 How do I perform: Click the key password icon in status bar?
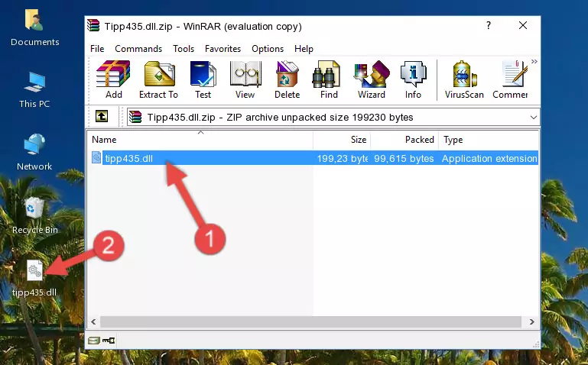point(109,341)
